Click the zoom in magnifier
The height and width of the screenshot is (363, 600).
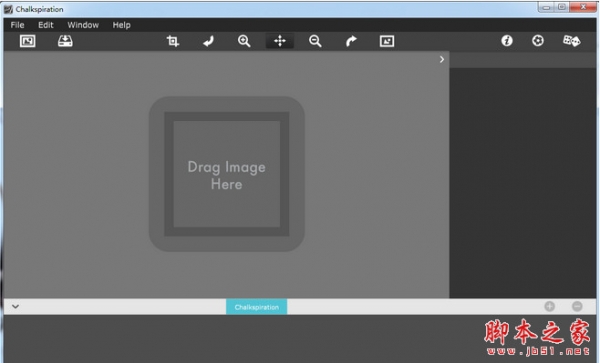pos(244,41)
